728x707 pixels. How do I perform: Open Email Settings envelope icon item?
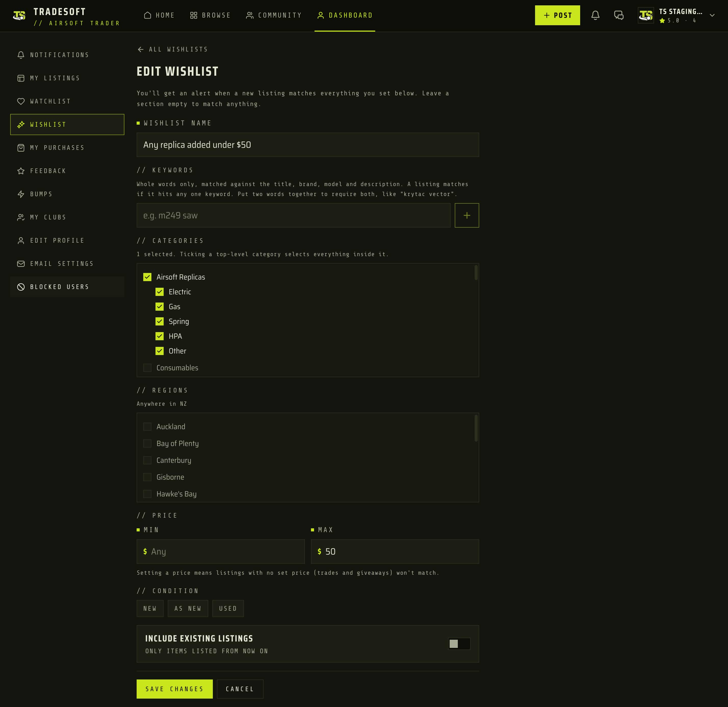[x=67, y=264]
